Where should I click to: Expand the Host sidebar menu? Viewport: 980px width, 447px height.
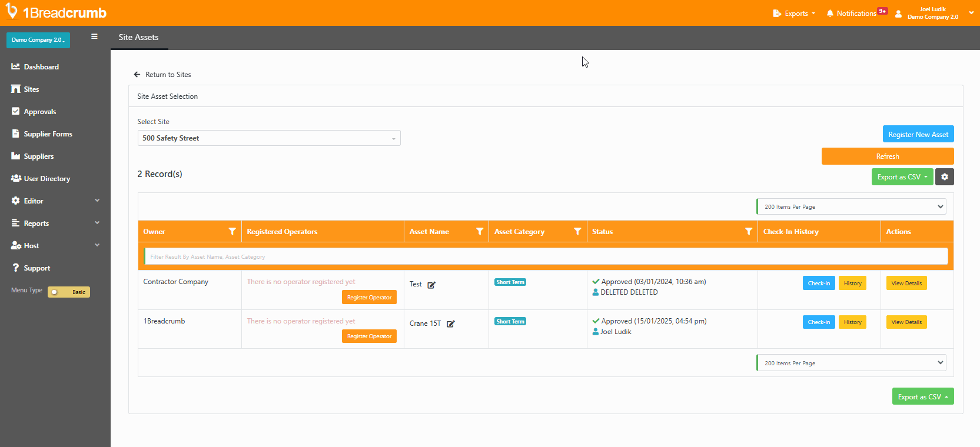pos(55,245)
